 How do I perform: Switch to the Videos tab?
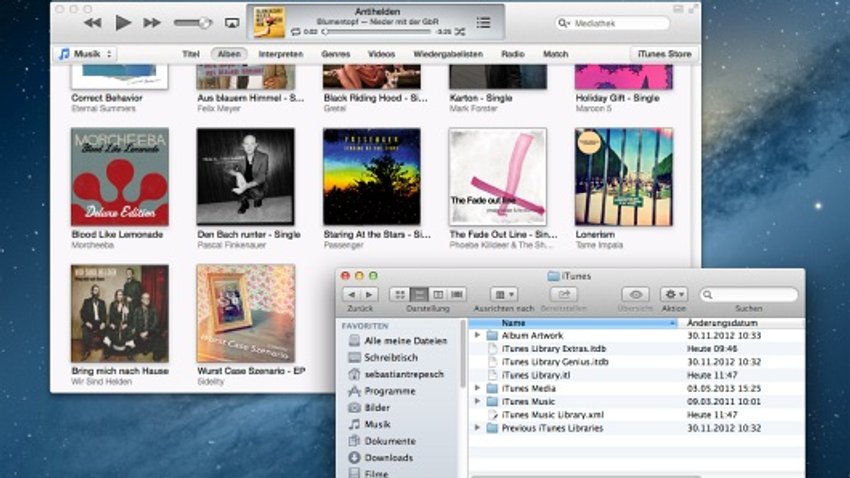381,54
